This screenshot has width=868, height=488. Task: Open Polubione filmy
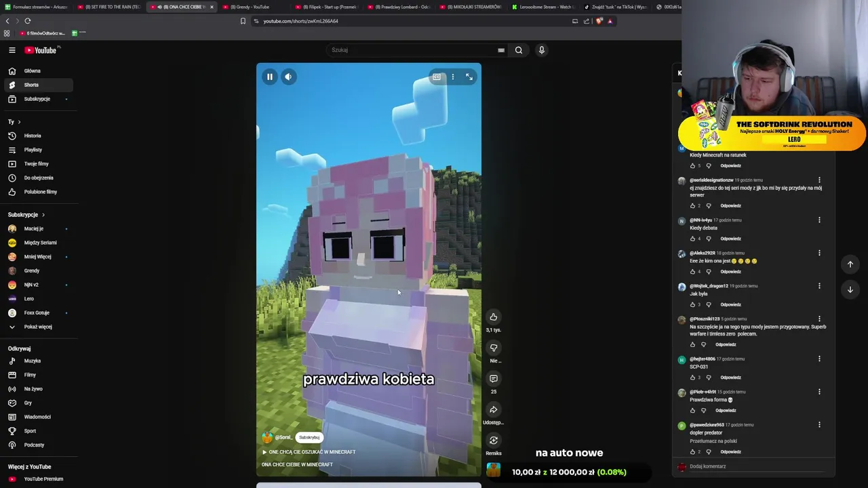(x=37, y=192)
